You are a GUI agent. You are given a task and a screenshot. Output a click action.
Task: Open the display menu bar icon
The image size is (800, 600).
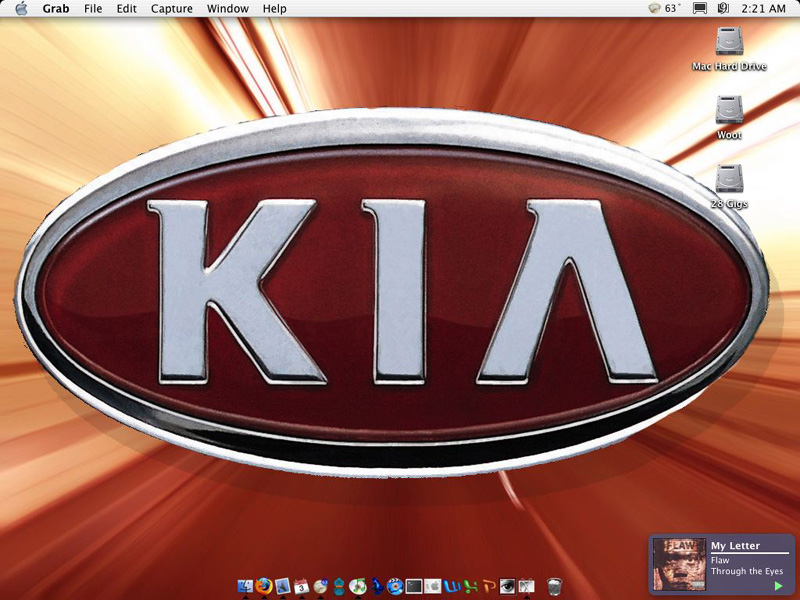(699, 9)
